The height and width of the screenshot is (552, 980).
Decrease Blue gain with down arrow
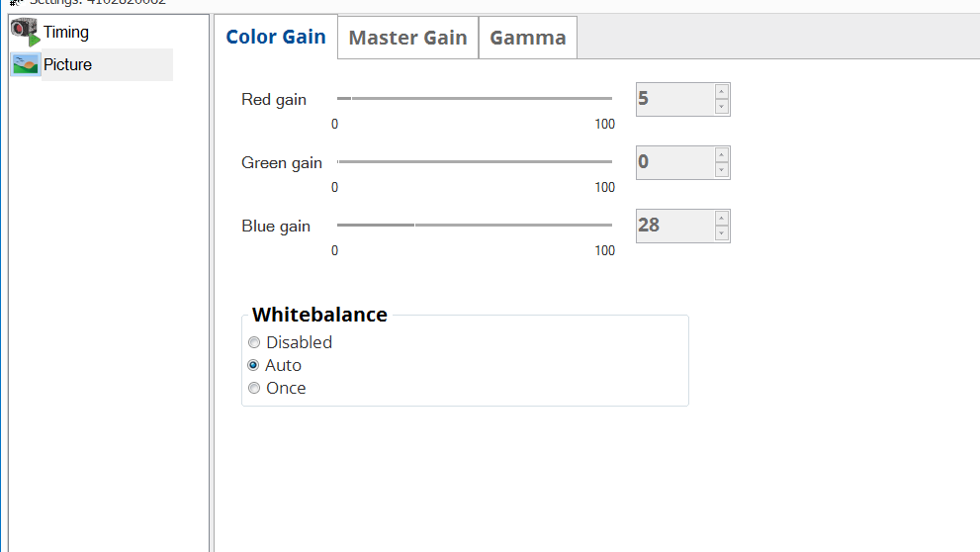click(722, 233)
